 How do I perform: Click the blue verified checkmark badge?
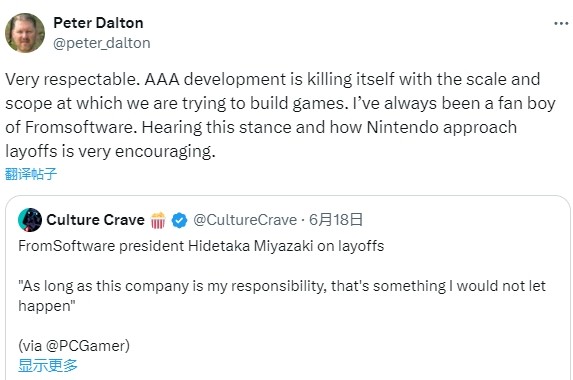click(x=179, y=220)
